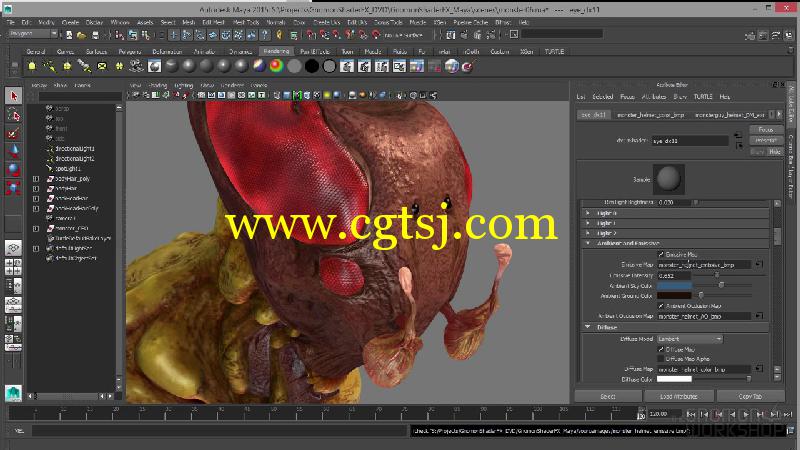Click the single perspective layout icon
This screenshot has width=800, height=450.
pyautogui.click(x=13, y=248)
